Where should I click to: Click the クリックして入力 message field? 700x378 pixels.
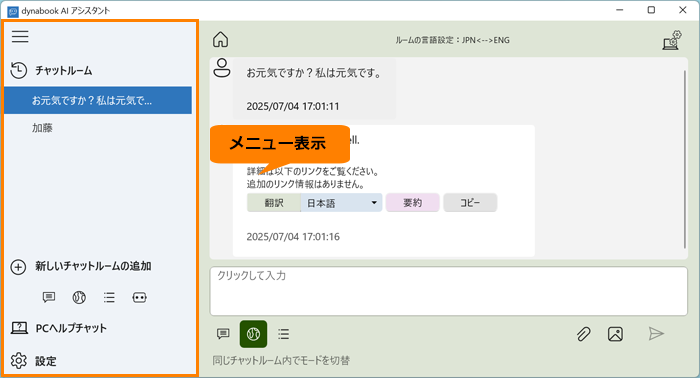[449, 291]
